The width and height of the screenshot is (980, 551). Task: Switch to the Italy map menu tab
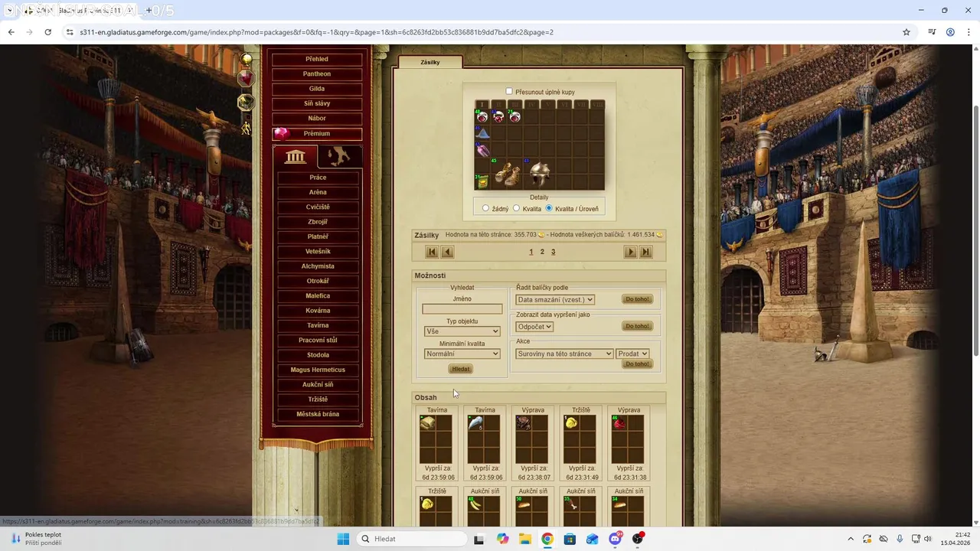click(x=339, y=157)
